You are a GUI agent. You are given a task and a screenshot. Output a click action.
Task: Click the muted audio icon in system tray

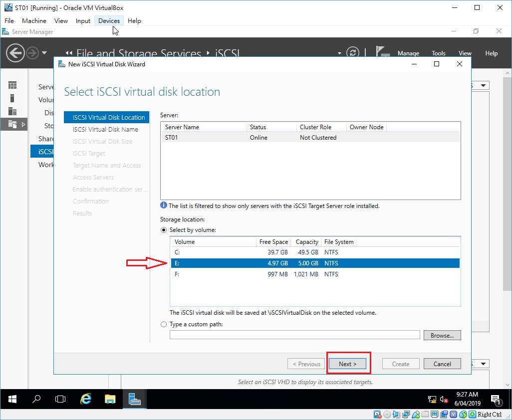[444, 400]
